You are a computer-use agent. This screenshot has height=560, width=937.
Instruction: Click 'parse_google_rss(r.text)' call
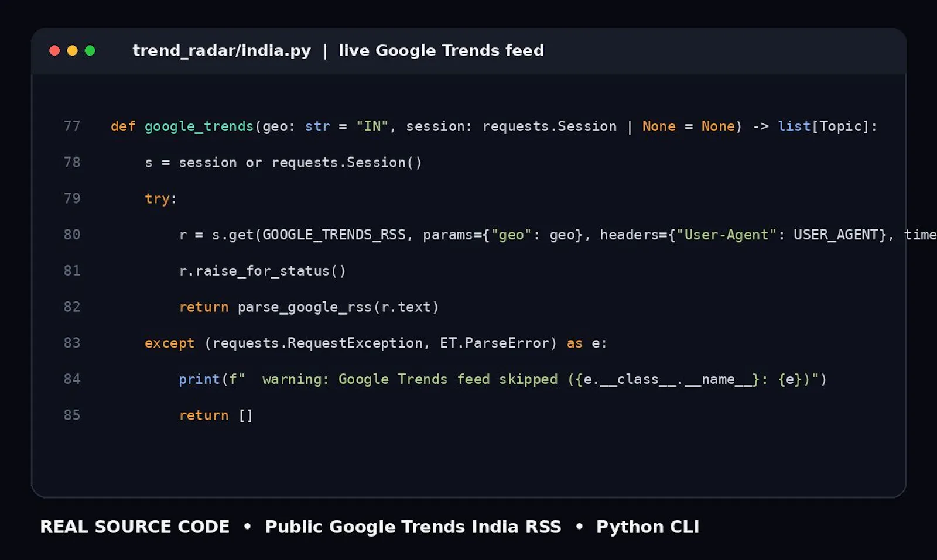[338, 307]
